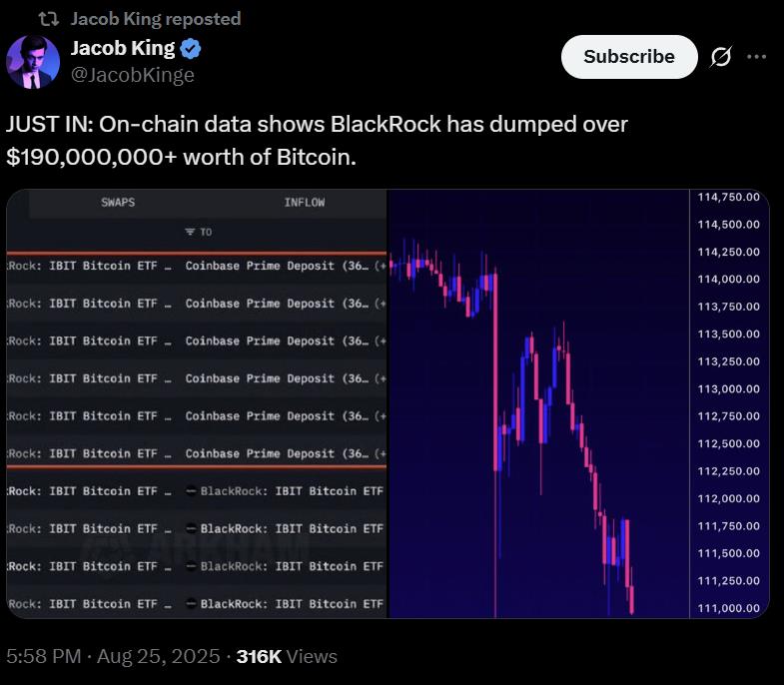Click the repost arrows icon
This screenshot has width=784, height=685.
[x=49, y=19]
